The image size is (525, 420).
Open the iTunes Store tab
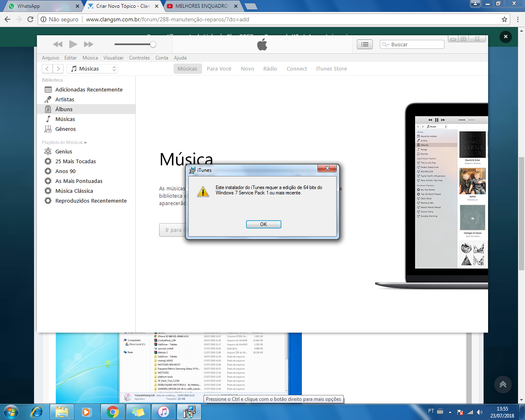pyautogui.click(x=331, y=68)
